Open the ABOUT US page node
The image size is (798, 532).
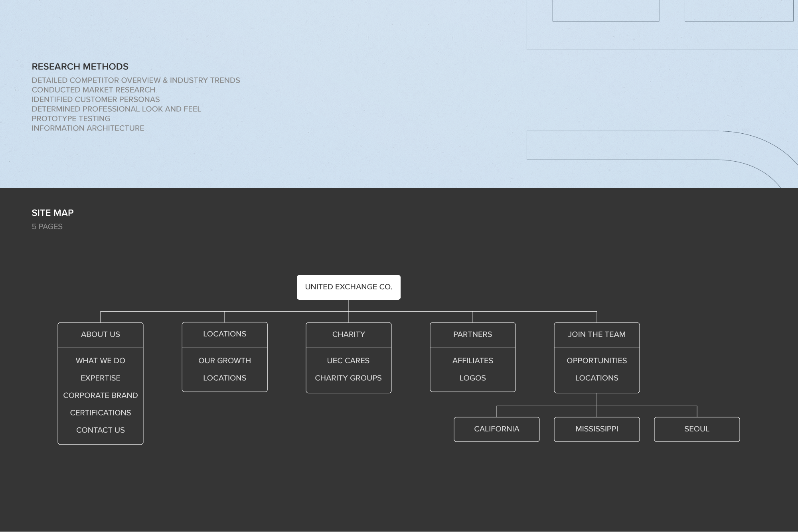(x=101, y=334)
